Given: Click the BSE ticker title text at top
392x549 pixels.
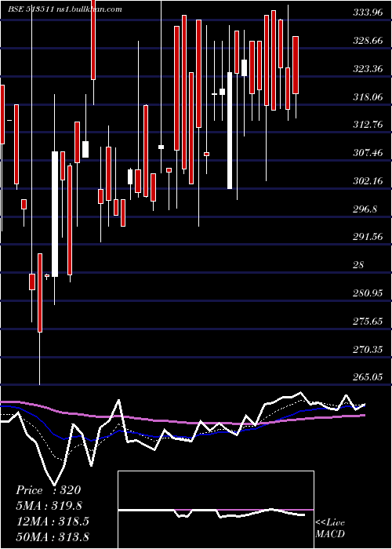Looking at the screenshot, I should point(65,9).
